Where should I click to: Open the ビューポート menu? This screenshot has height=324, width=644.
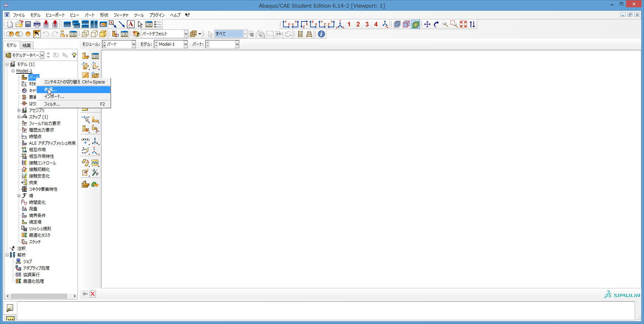pos(55,15)
